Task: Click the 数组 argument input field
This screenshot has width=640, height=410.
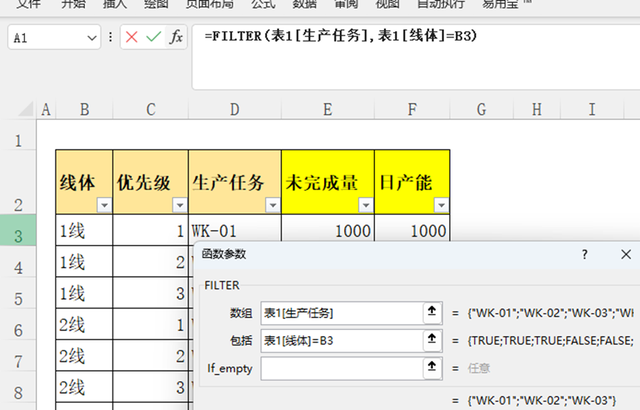Action: tap(342, 313)
